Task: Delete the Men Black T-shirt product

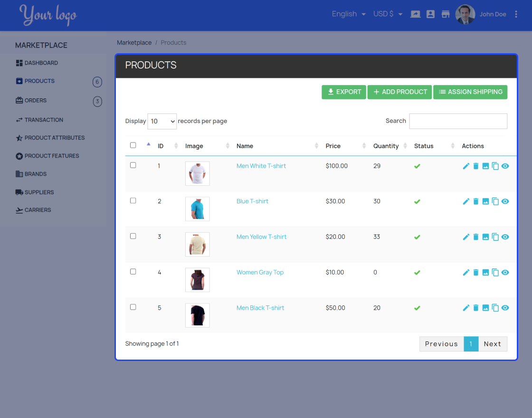Action: pos(475,308)
